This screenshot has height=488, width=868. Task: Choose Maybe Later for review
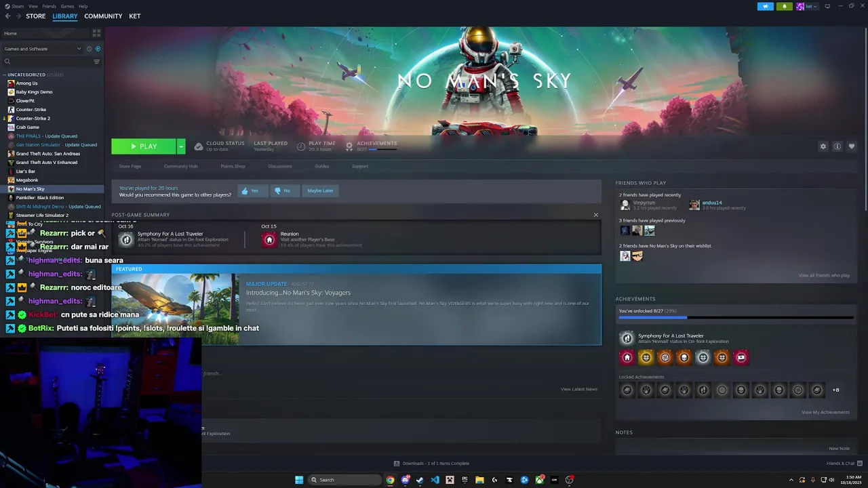[320, 190]
